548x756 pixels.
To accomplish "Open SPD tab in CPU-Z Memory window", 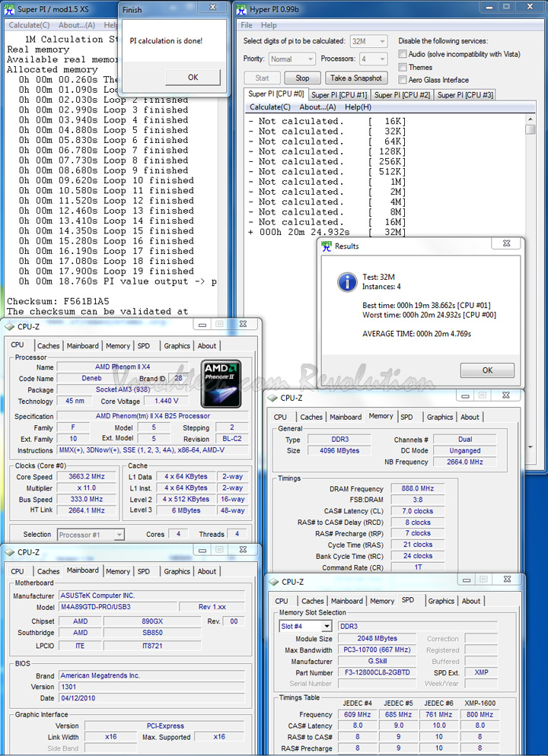I will click(406, 417).
